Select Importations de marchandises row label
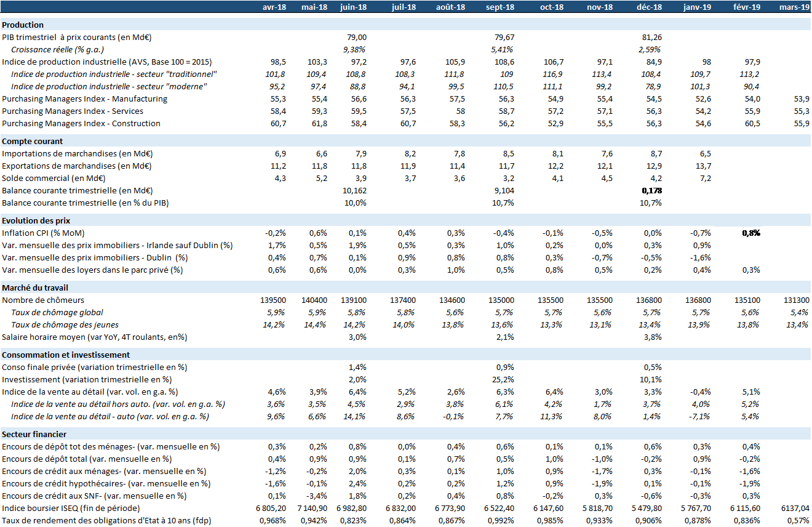Image resolution: width=812 pixels, height=527 pixels. pos(76,153)
